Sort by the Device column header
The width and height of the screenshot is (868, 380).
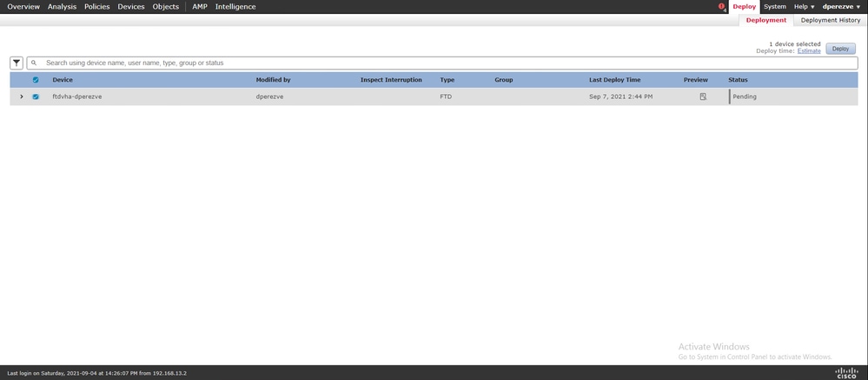coord(63,80)
